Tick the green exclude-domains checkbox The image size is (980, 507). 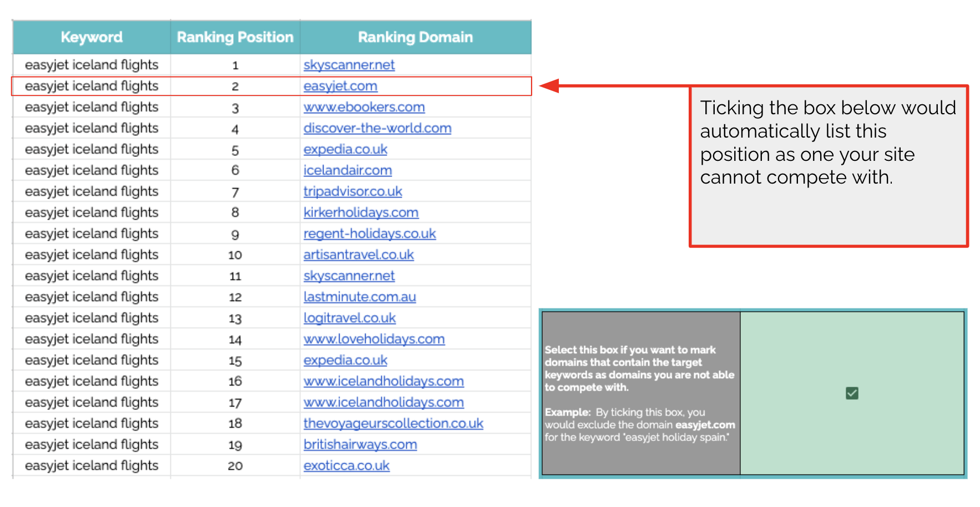[852, 393]
